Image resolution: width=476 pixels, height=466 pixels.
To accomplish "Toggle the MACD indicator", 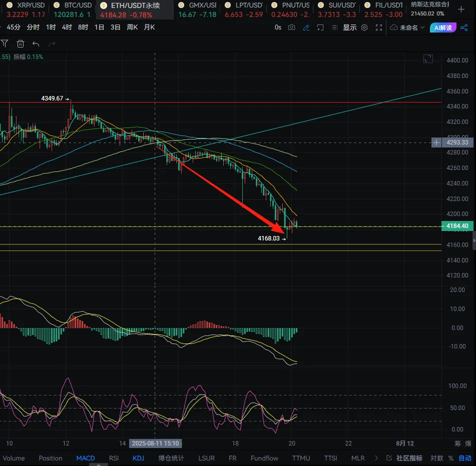I will (85, 458).
